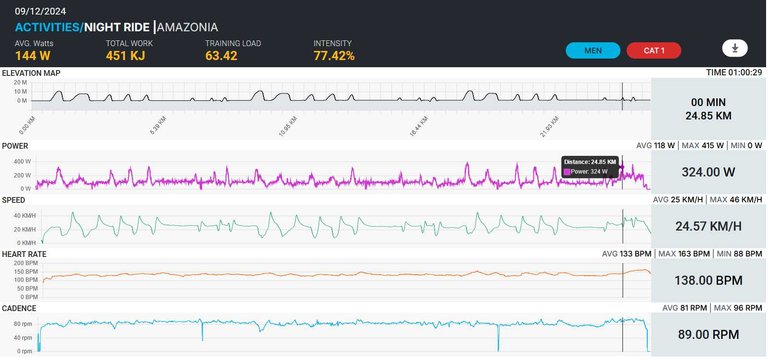The width and height of the screenshot is (768, 362).
Task: Click the speed AVG 25 KM/H stat
Action: pos(677,200)
